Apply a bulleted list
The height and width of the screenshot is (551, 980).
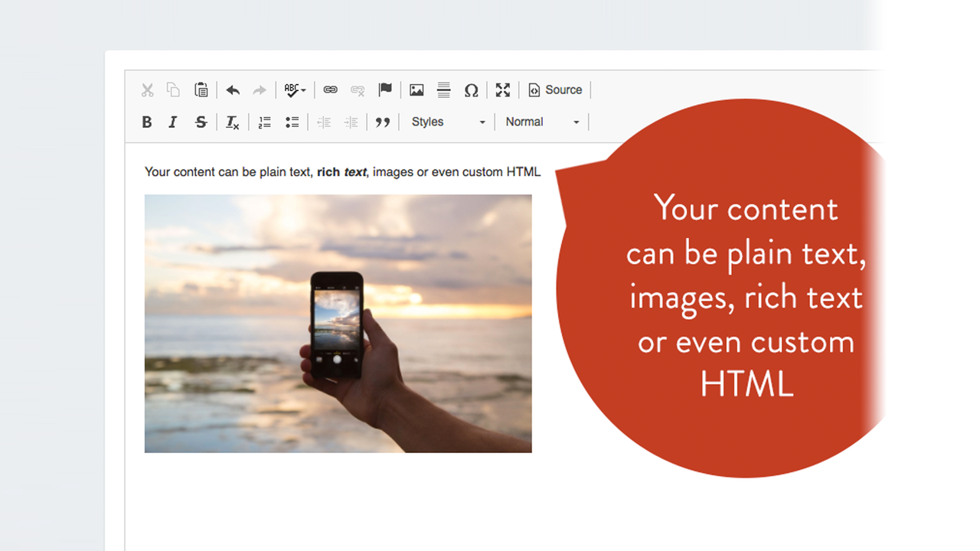tap(292, 122)
